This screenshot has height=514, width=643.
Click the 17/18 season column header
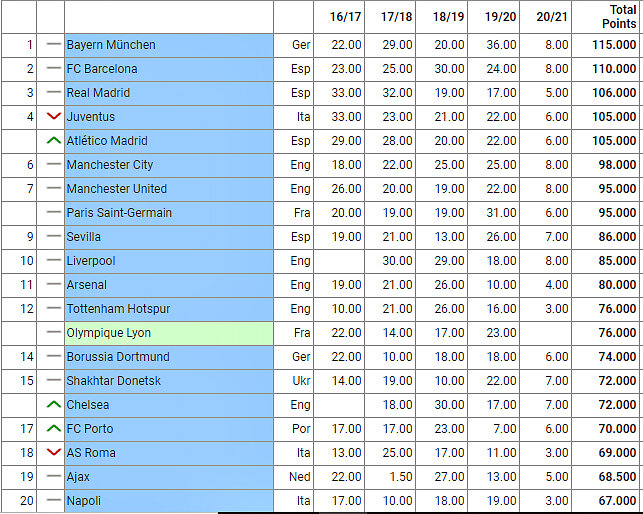tap(396, 17)
